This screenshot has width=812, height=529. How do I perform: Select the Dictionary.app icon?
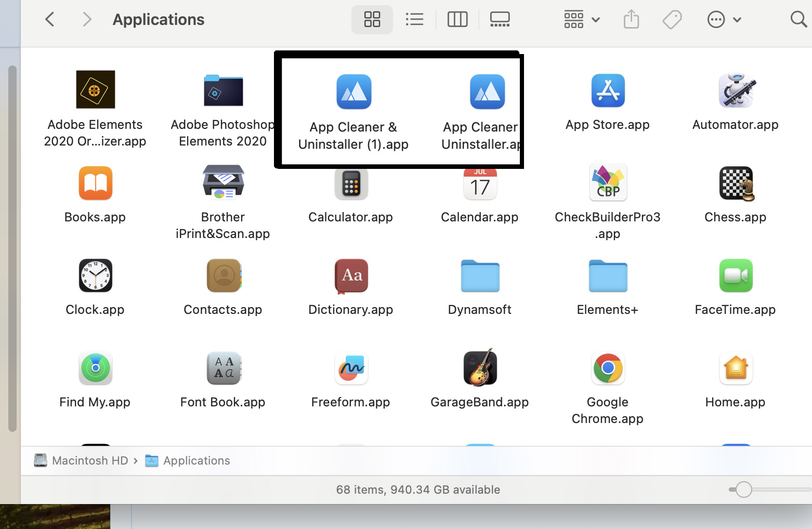[x=351, y=276]
